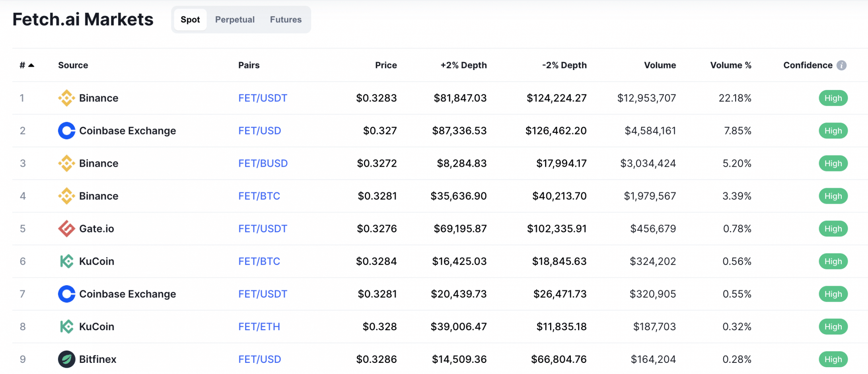This screenshot has width=868, height=374.
Task: Click the Coinbase logo in the FET/USD row
Action: (66, 131)
